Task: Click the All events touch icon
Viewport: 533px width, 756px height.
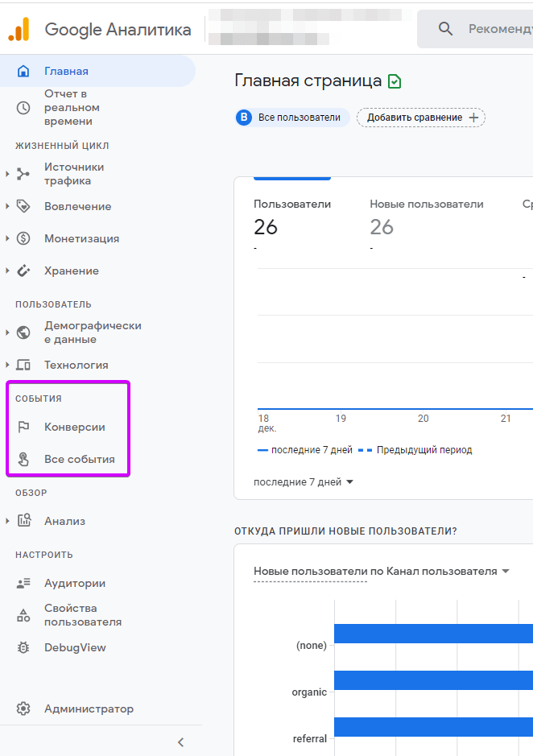Action: click(x=23, y=460)
